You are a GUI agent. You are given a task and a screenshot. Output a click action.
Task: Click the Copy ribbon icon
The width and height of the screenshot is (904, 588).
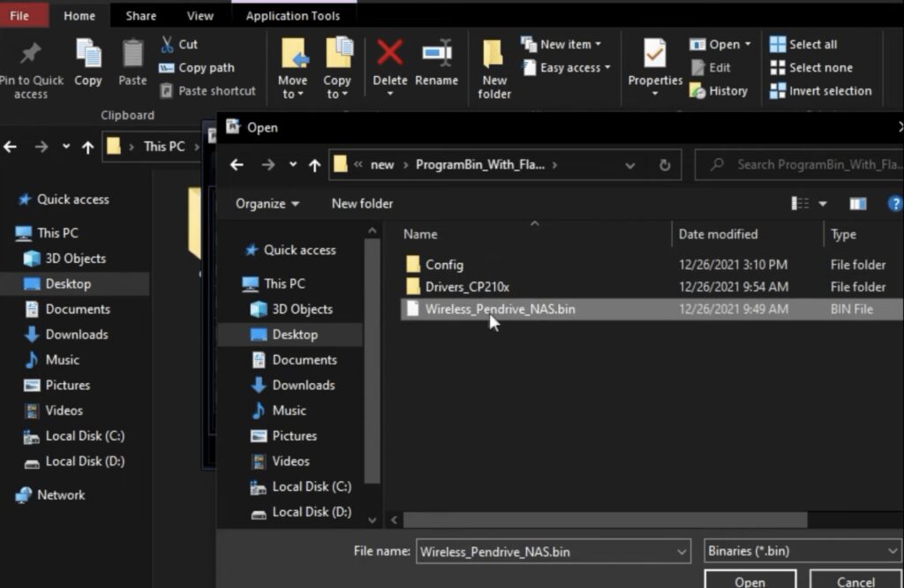(88, 63)
